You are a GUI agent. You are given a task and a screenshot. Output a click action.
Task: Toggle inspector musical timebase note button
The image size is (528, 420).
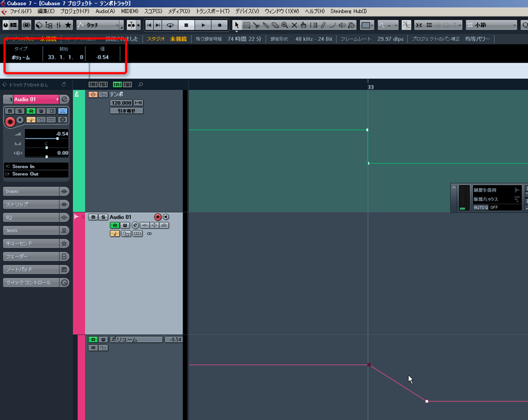[31, 120]
